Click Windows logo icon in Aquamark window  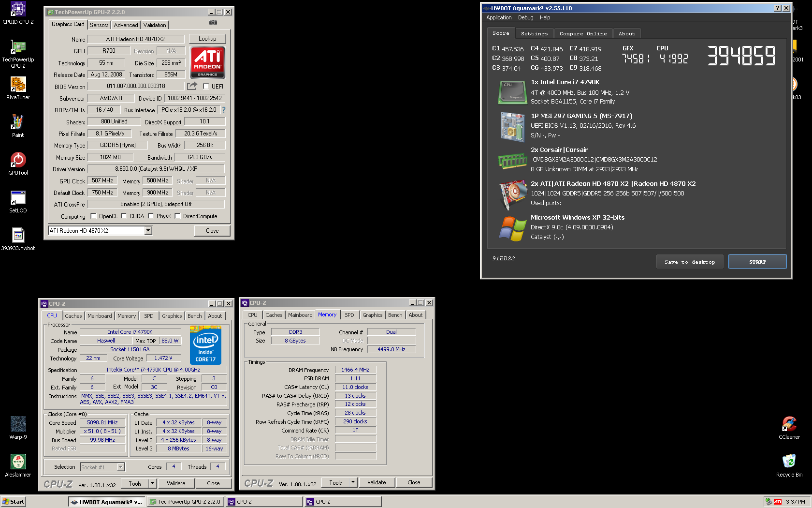coord(512,228)
